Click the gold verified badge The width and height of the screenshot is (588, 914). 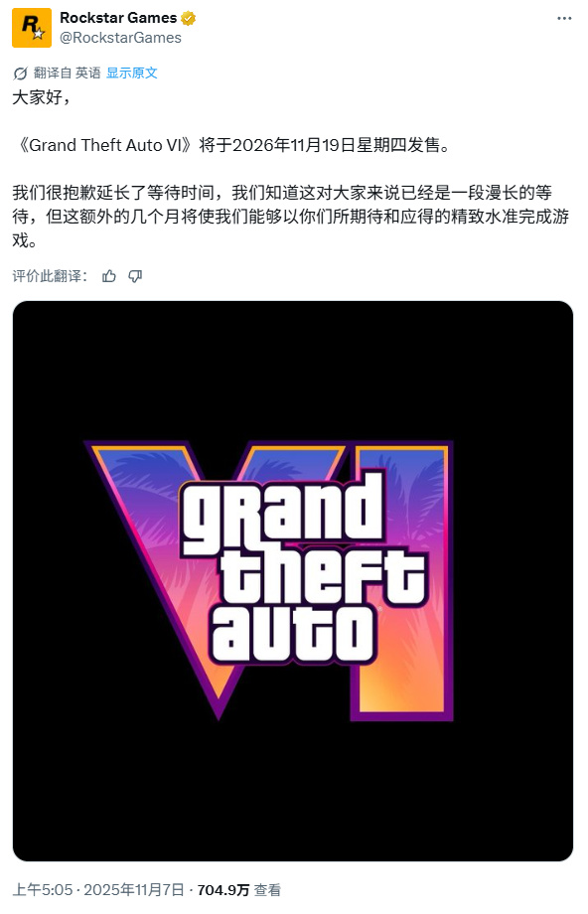(x=188, y=19)
